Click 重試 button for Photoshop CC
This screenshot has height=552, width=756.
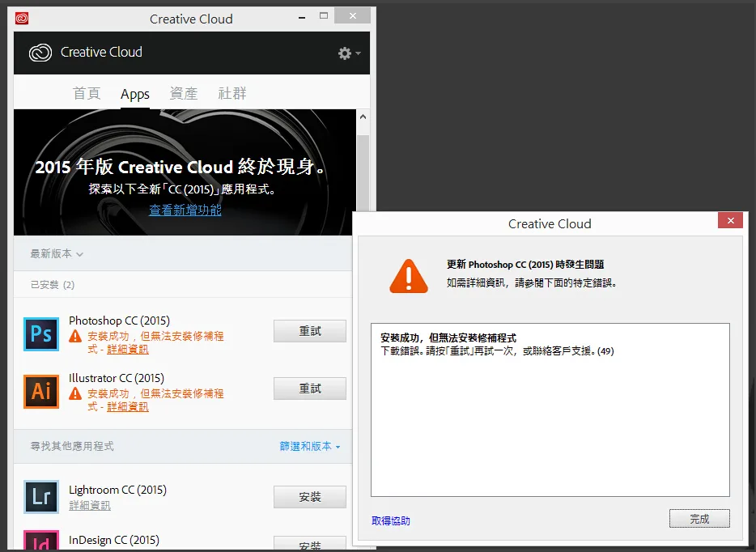[309, 331]
